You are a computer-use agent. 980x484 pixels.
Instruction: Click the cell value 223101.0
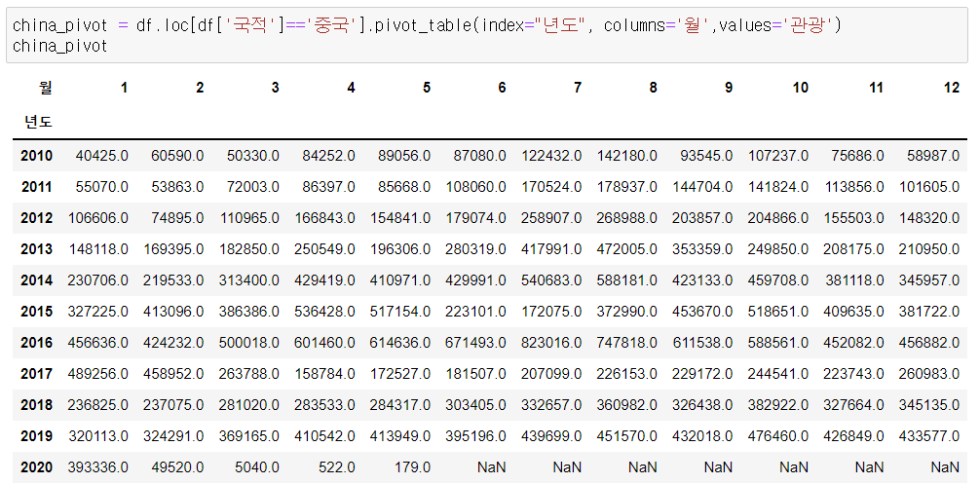475,312
